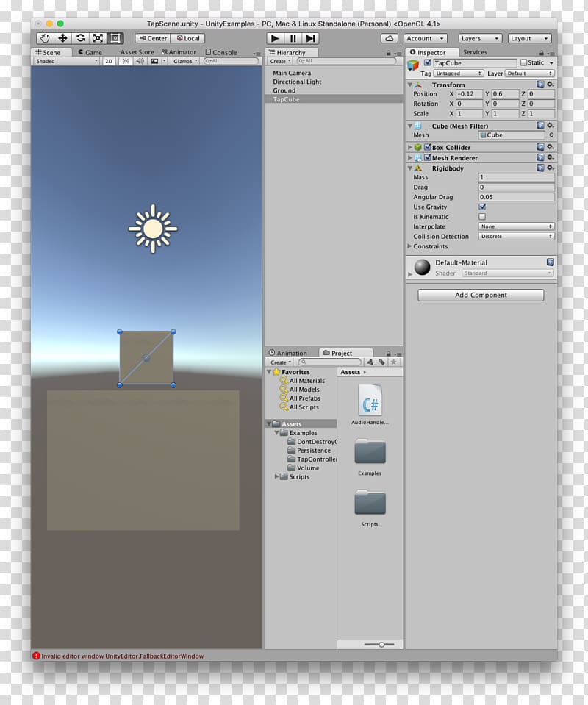Switch to the Animator tab
The width and height of the screenshot is (588, 705).
point(179,52)
